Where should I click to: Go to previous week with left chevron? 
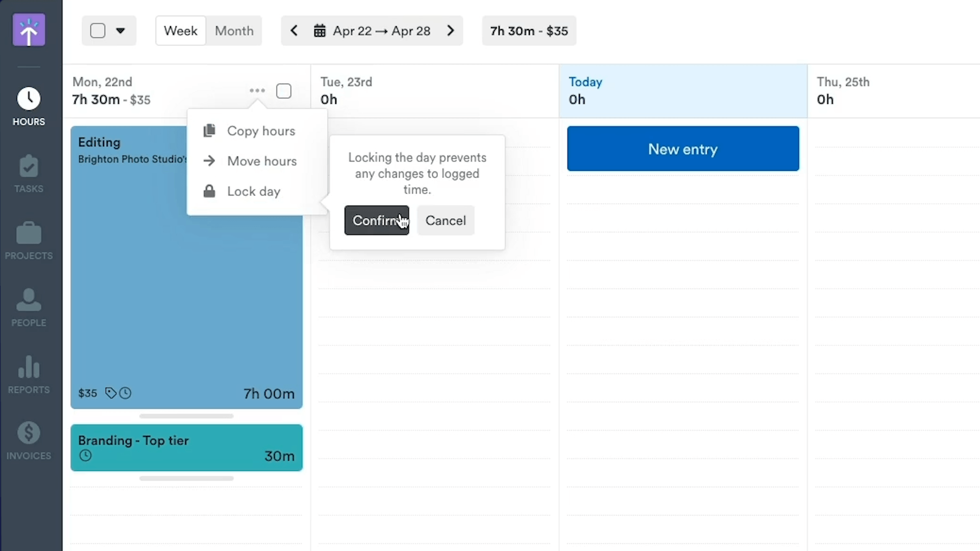(x=294, y=31)
